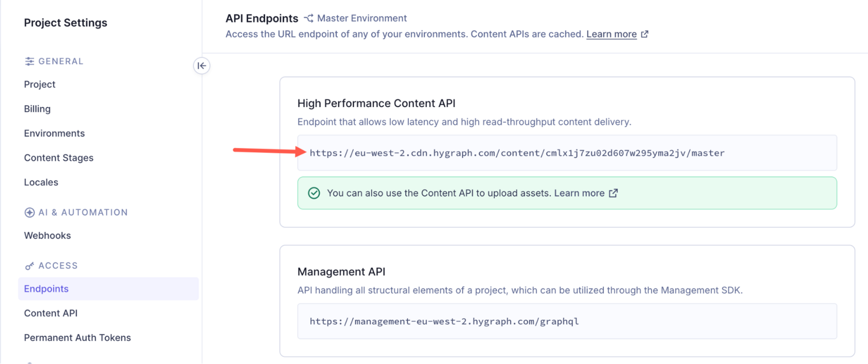Viewport: 868px width, 364px height.
Task: Click the plus icon next to AI & AUTOMATION
Action: coord(29,212)
